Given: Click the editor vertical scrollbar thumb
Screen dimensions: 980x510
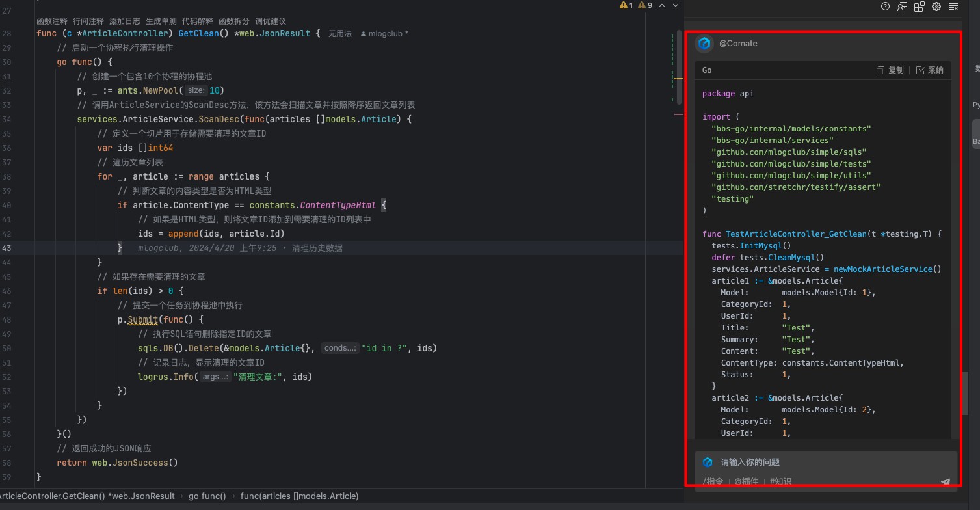Looking at the screenshot, I should (680, 66).
